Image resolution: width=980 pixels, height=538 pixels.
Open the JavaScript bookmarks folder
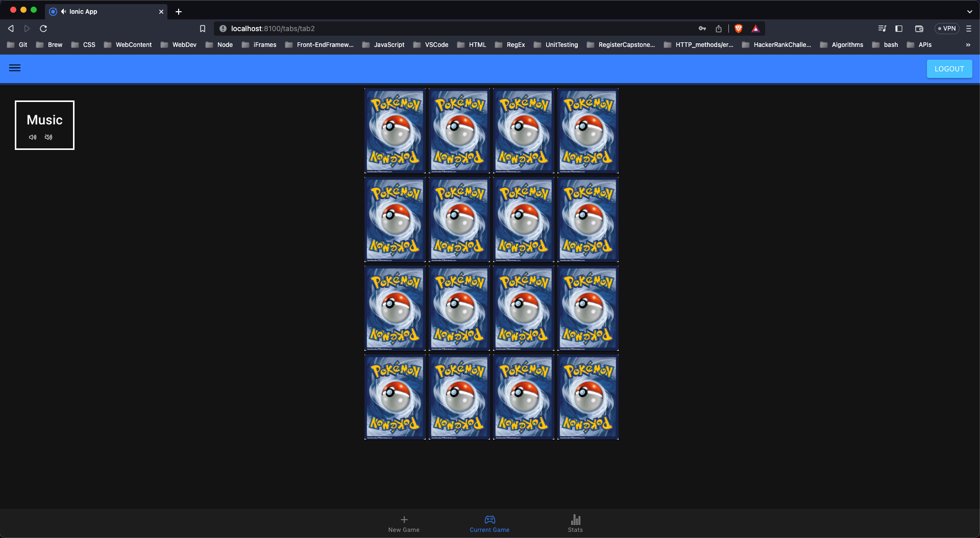[383, 45]
